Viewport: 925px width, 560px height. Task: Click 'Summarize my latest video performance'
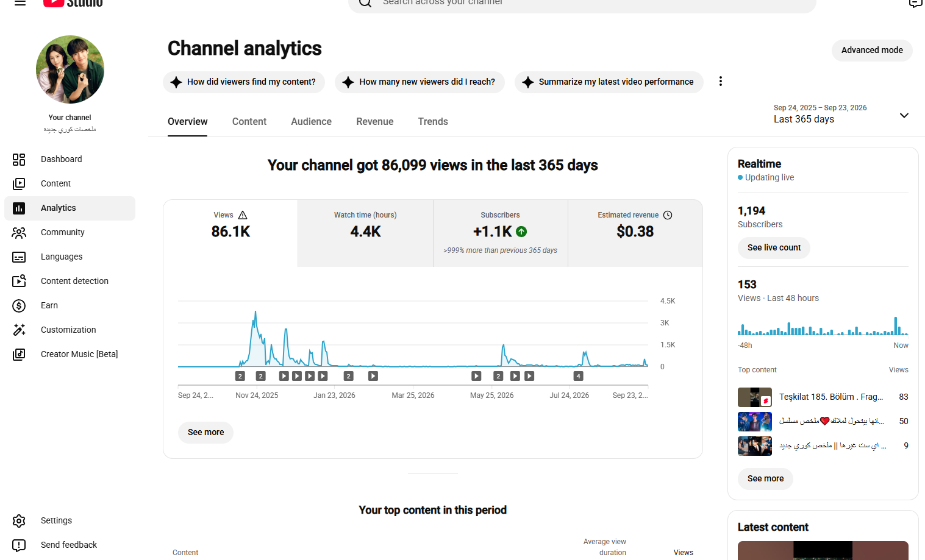point(609,82)
